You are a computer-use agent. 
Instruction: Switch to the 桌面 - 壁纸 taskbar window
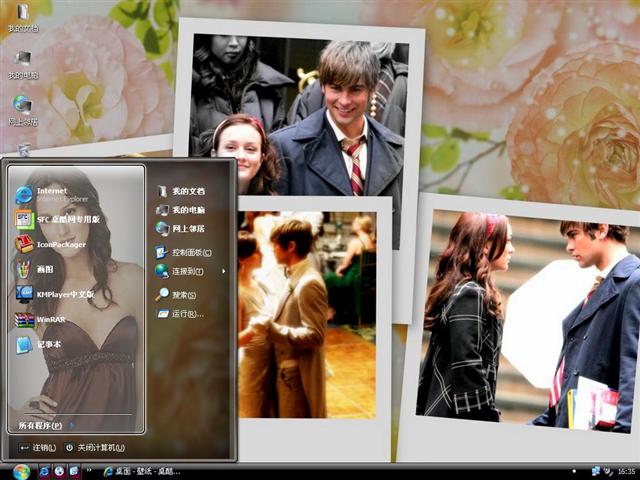click(138, 471)
